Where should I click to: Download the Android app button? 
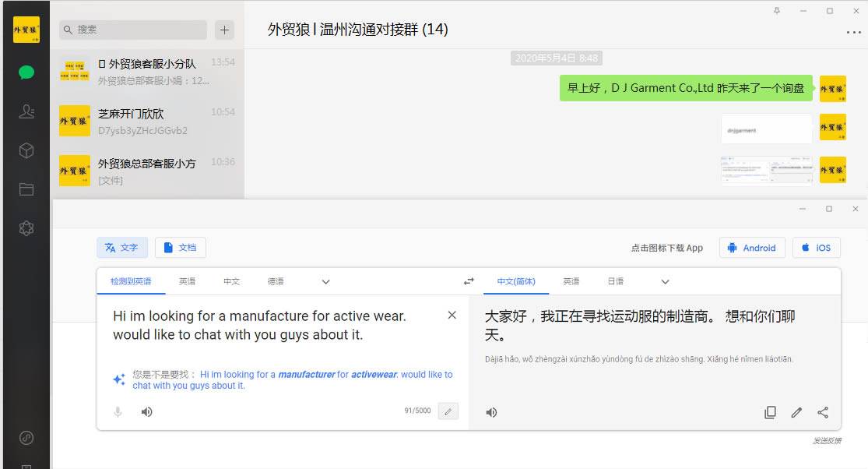(752, 248)
